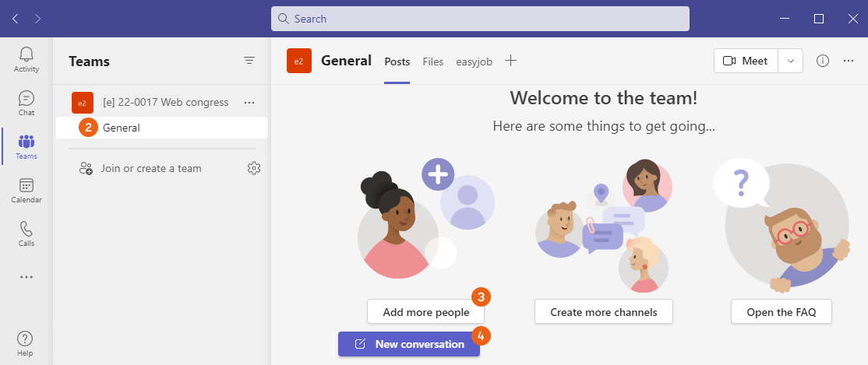Switch to the Files tab
The height and width of the screenshot is (365, 868).
[433, 61]
